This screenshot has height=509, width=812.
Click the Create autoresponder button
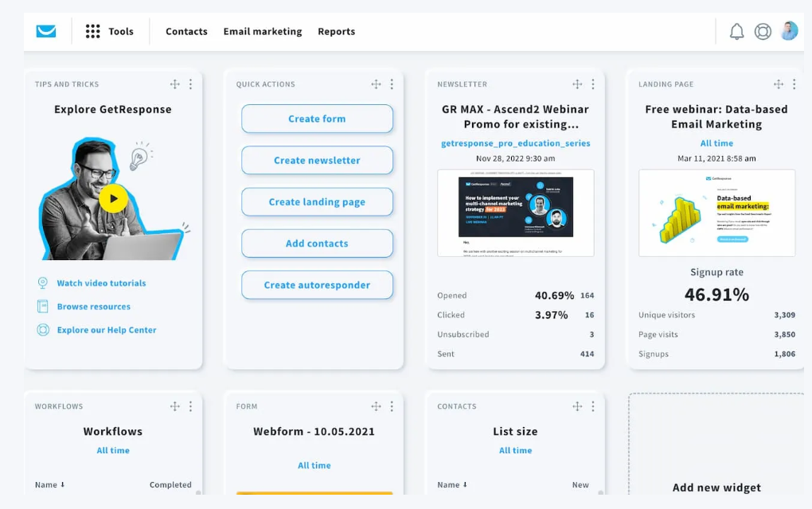(x=317, y=285)
